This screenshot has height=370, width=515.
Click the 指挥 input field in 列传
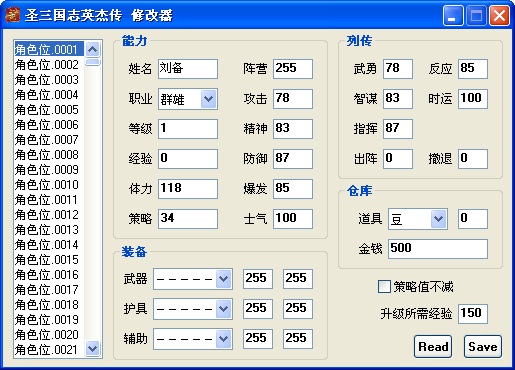398,129
